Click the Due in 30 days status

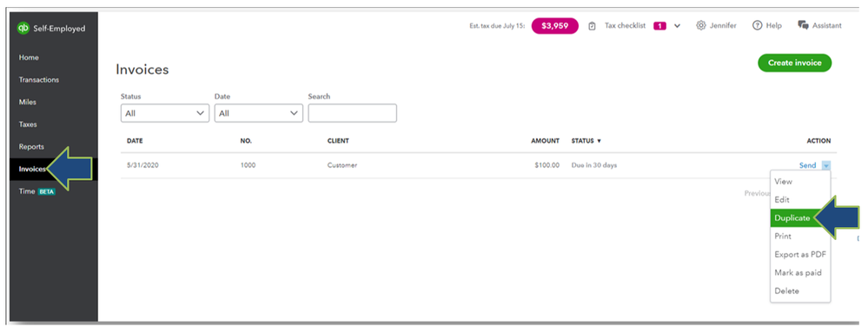tap(594, 165)
